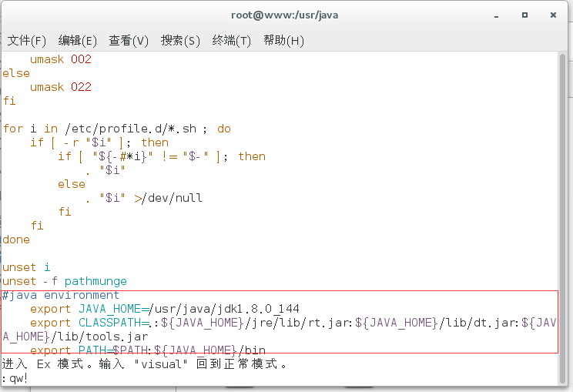Open the 编辑(E) menu
Image resolution: width=573 pixels, height=392 pixels.
pos(77,40)
